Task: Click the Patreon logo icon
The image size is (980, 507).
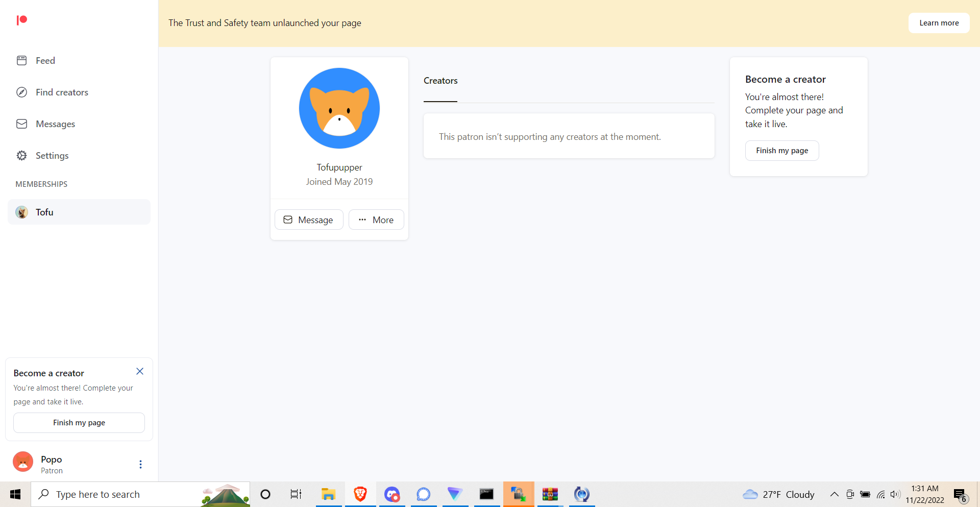Action: (22, 20)
